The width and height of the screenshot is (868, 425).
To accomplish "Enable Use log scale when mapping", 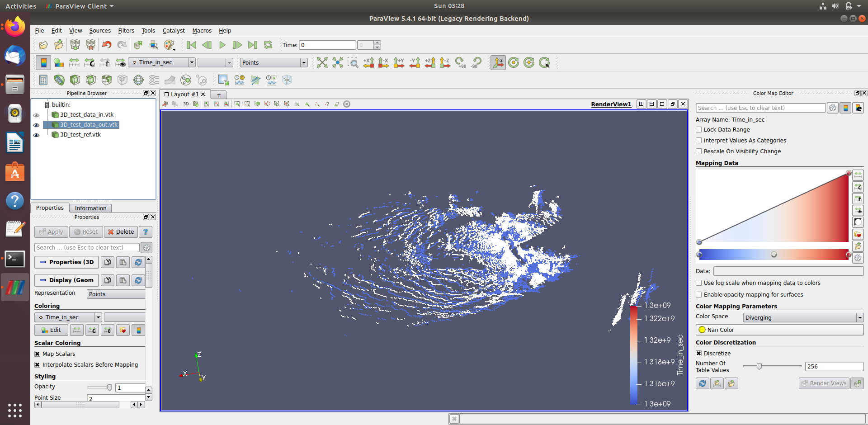I will click(699, 283).
